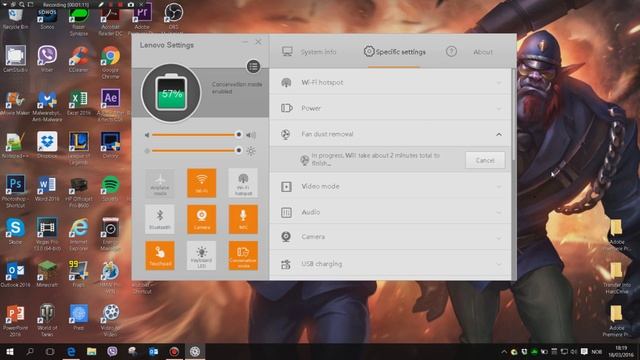Expand the USB charging section chevron
This screenshot has height=360, width=640.
point(499,264)
